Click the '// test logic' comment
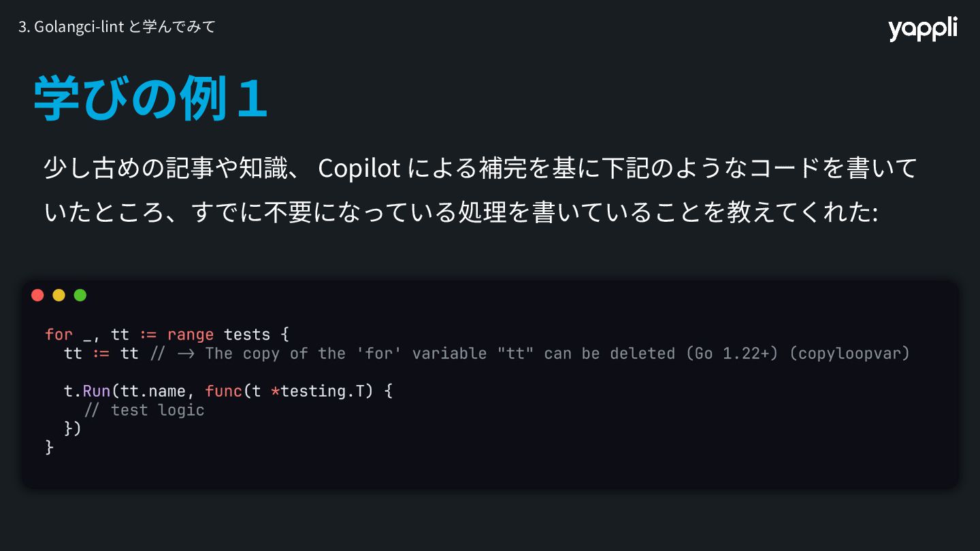This screenshot has height=551, width=980. click(x=144, y=410)
